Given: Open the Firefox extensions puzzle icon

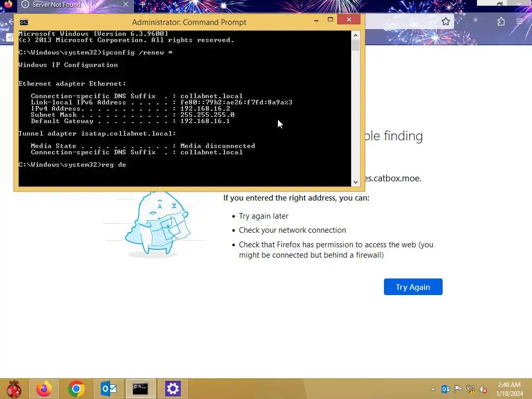Looking at the screenshot, I should [501, 22].
